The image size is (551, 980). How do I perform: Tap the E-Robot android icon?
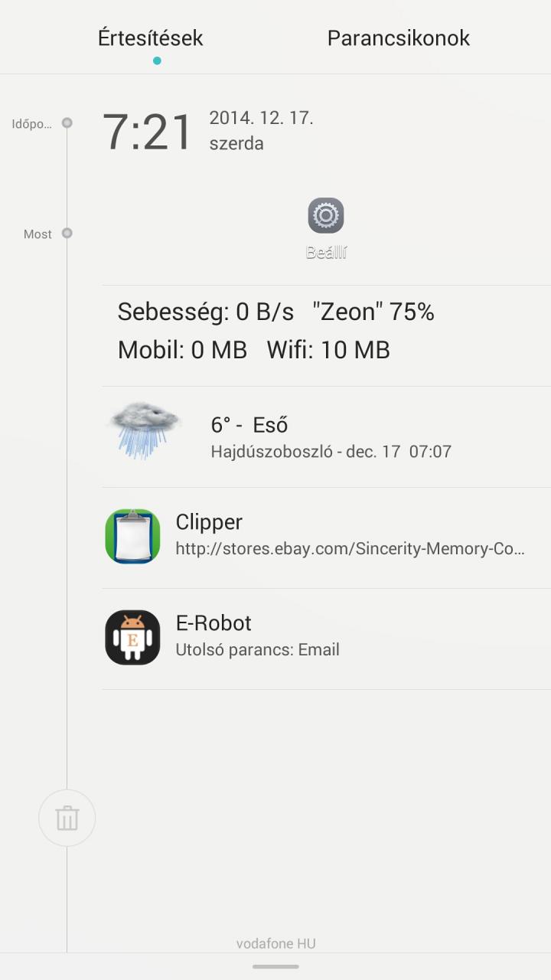132,637
